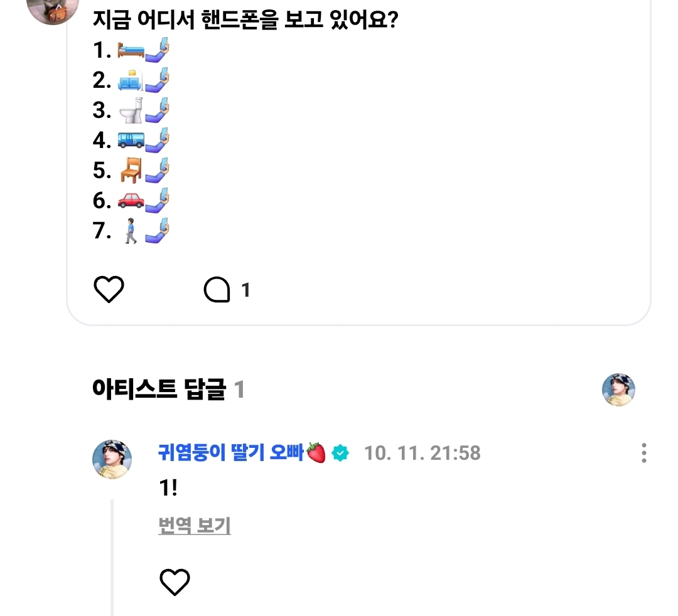Screen dimensions: 678x616
Task: Click small artist avatar right of 아티스트 답글 header
Action: tap(618, 390)
